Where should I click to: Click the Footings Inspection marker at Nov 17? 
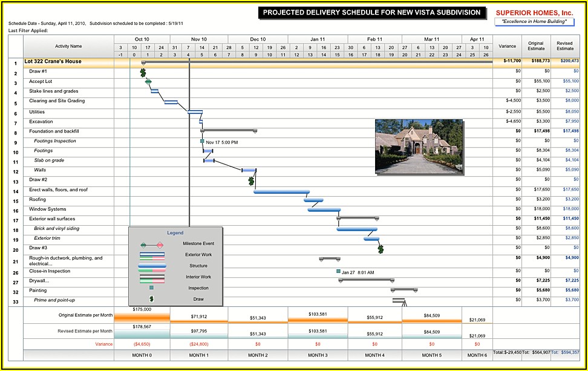click(x=202, y=142)
